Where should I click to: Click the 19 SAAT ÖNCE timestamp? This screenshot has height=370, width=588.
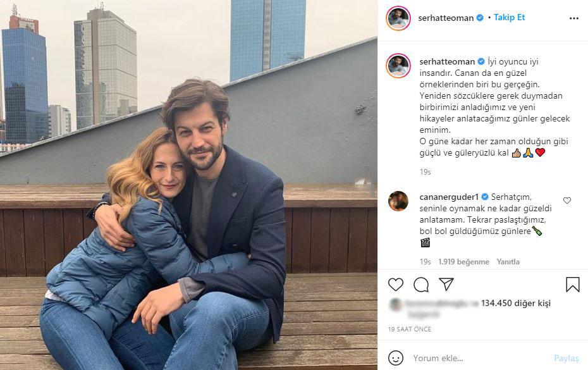click(410, 329)
